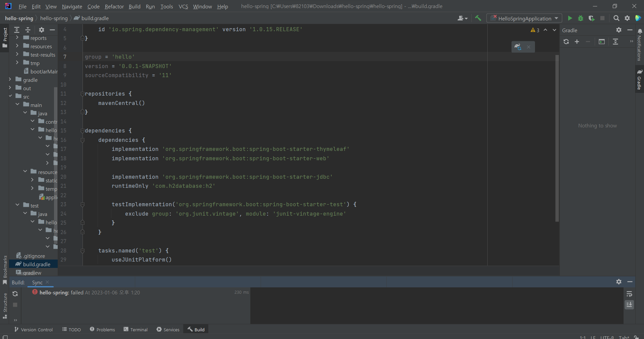Expand the test-results folder
The width and height of the screenshot is (644, 339).
(x=17, y=54)
